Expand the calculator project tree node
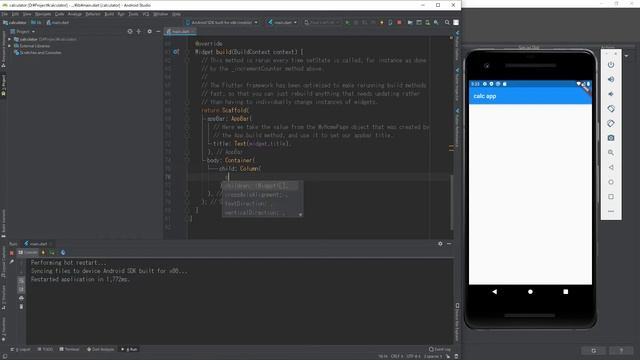 [9, 39]
